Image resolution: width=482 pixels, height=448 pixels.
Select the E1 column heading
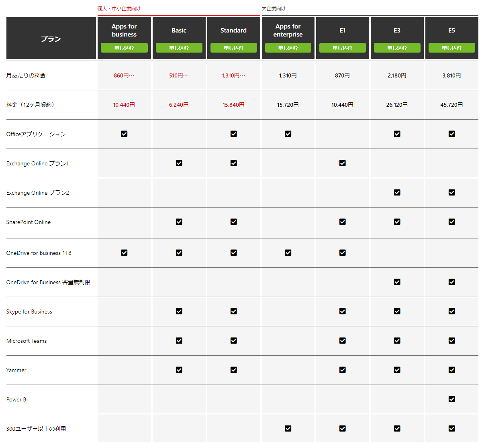[343, 31]
